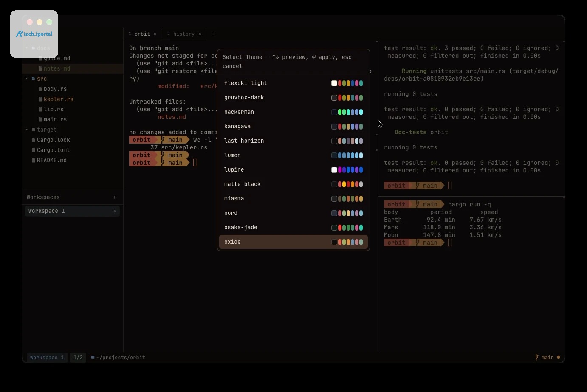Apply the highlighted oxide theme
587x392 pixels.
[293, 242]
